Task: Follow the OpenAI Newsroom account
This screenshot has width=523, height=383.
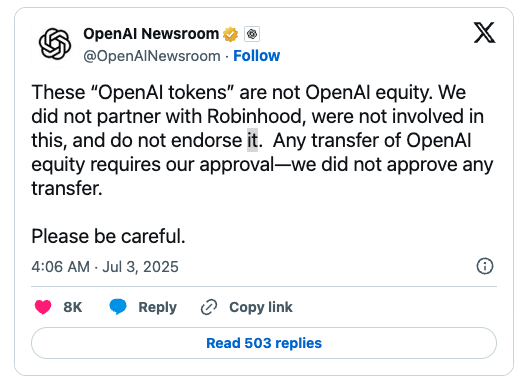Action: 256,56
